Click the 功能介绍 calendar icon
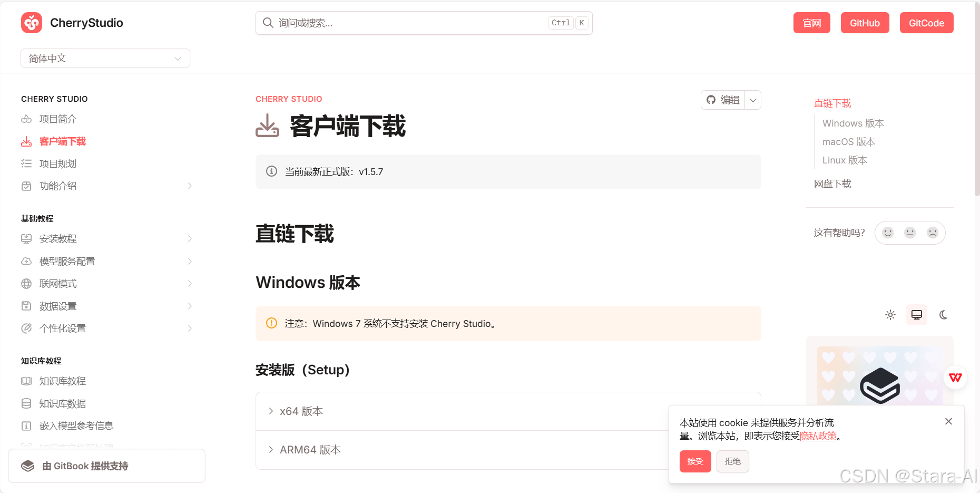Screen dimensions: 980x493 pyautogui.click(x=26, y=186)
